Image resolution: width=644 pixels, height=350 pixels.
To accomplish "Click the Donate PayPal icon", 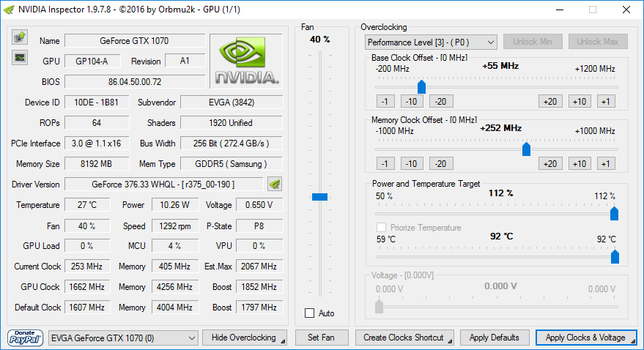I will click(25, 338).
